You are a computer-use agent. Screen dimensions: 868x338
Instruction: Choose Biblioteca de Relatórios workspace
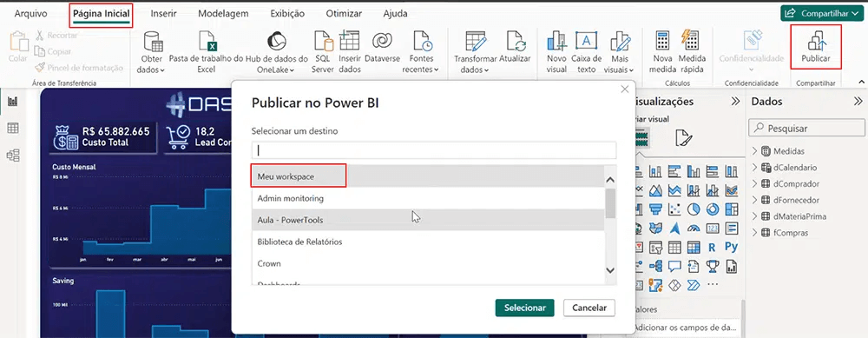tap(427, 242)
